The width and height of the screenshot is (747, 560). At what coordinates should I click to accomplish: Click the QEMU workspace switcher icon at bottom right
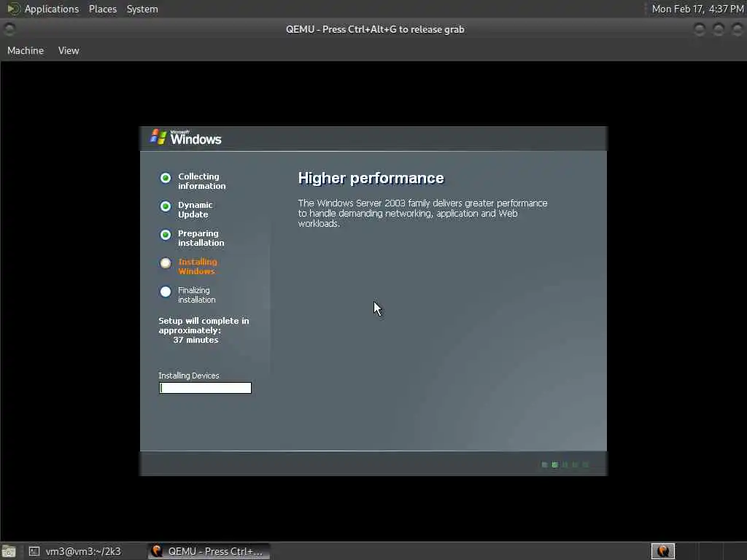tap(662, 551)
